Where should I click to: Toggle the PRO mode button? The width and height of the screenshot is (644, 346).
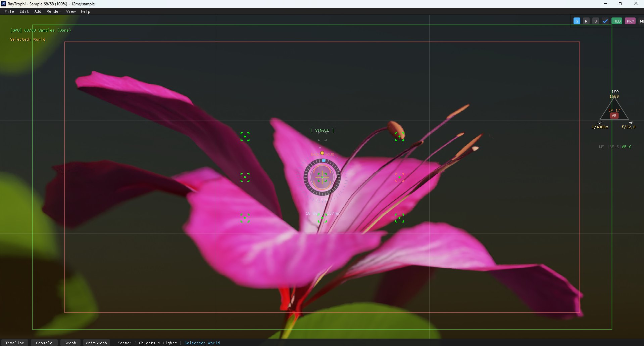click(630, 21)
